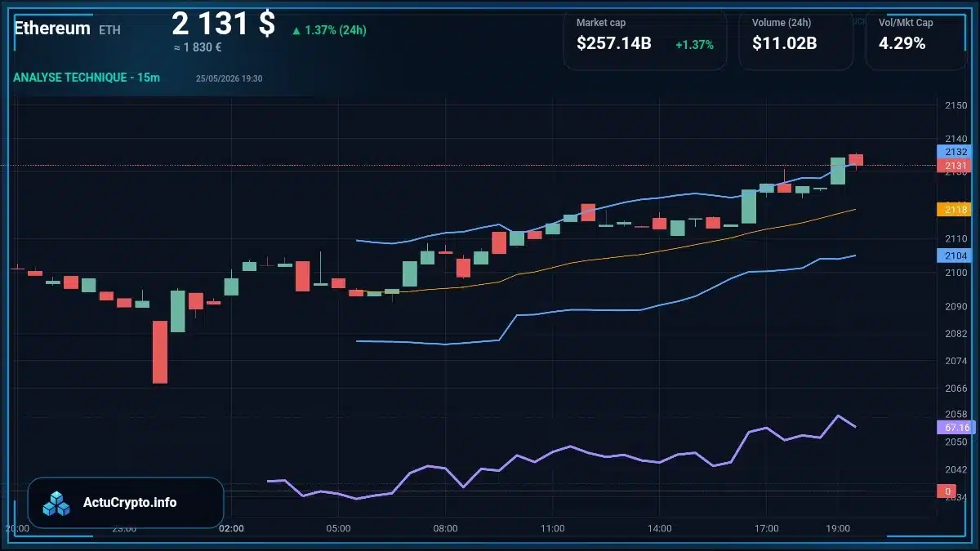Click the latest red candle at chart's right edge
The image size is (980, 551).
pos(856,160)
